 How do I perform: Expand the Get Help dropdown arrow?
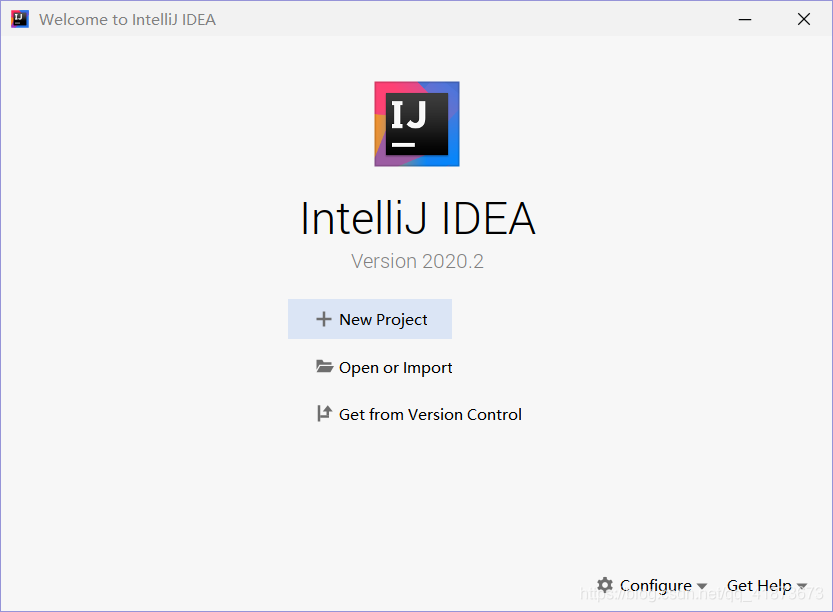click(x=802, y=586)
